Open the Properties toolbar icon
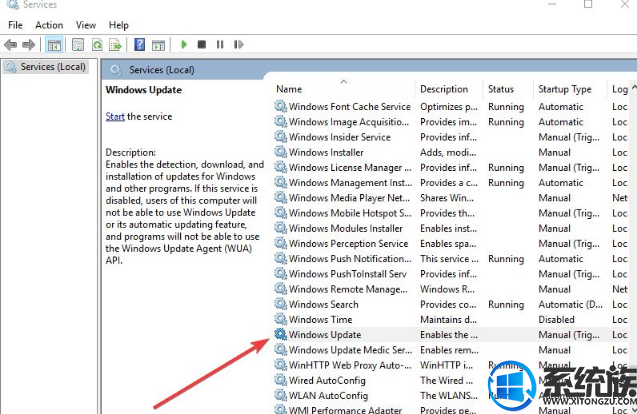The height and width of the screenshot is (414, 637). (78, 45)
